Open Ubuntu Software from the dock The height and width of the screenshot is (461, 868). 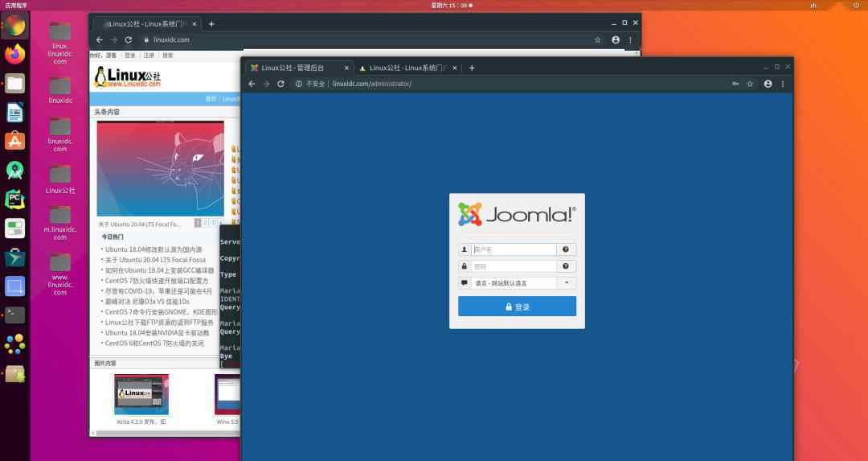15,141
